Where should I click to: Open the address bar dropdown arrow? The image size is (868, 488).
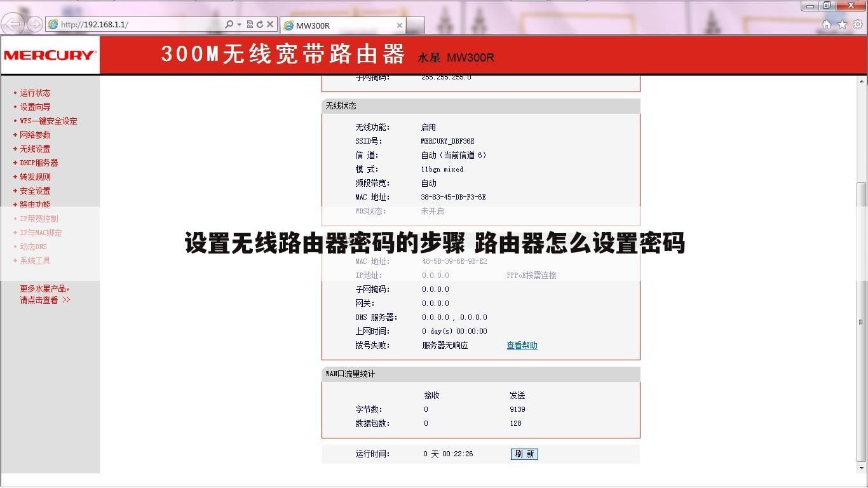[240, 24]
